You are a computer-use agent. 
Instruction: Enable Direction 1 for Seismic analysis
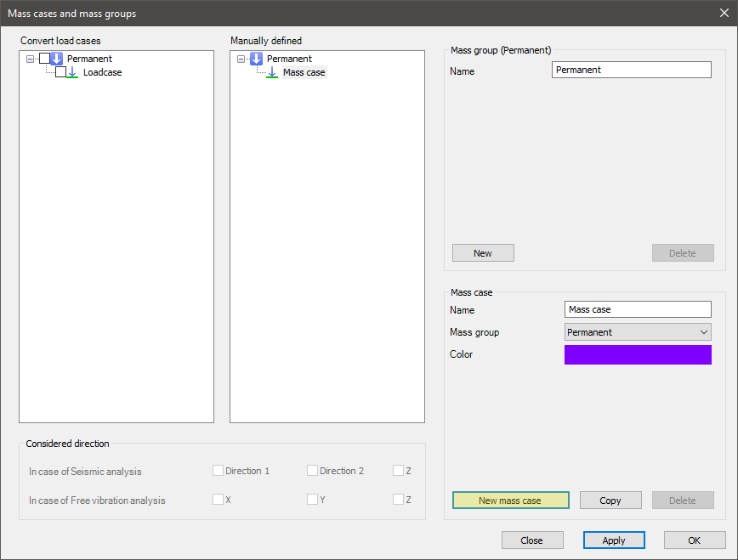pyautogui.click(x=218, y=471)
